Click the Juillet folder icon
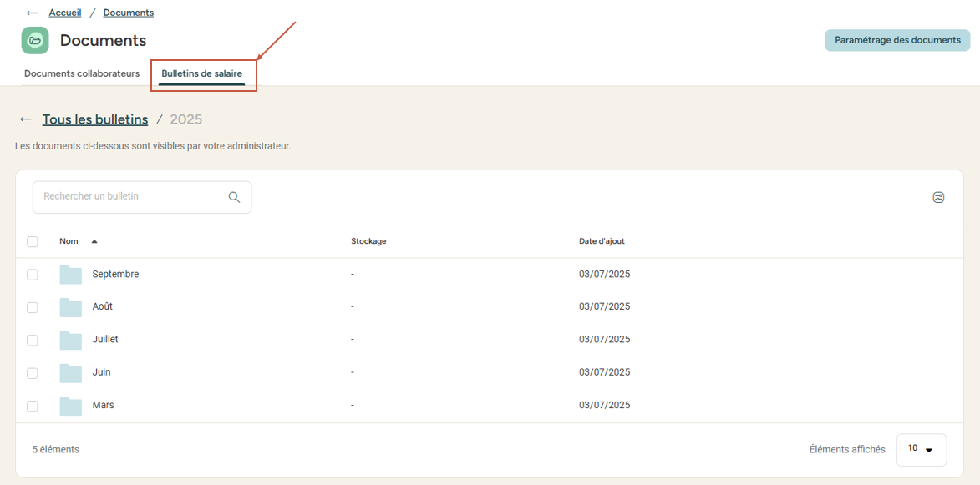Viewport: 980px width, 485px height. point(71,340)
